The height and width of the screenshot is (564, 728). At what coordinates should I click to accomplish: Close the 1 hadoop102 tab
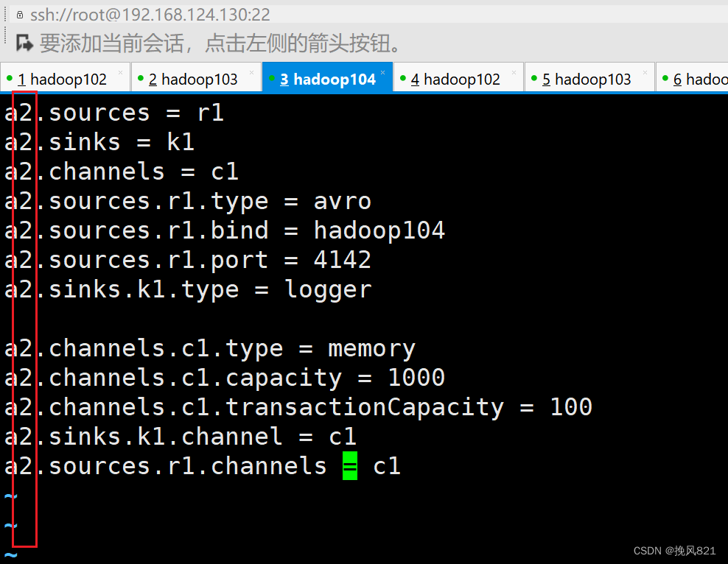[x=122, y=73]
